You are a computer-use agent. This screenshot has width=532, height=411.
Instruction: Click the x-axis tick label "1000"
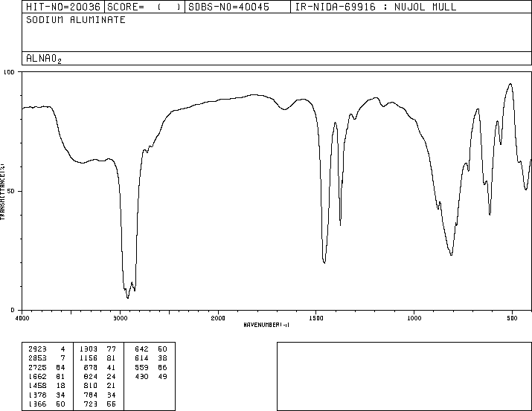coord(414,318)
